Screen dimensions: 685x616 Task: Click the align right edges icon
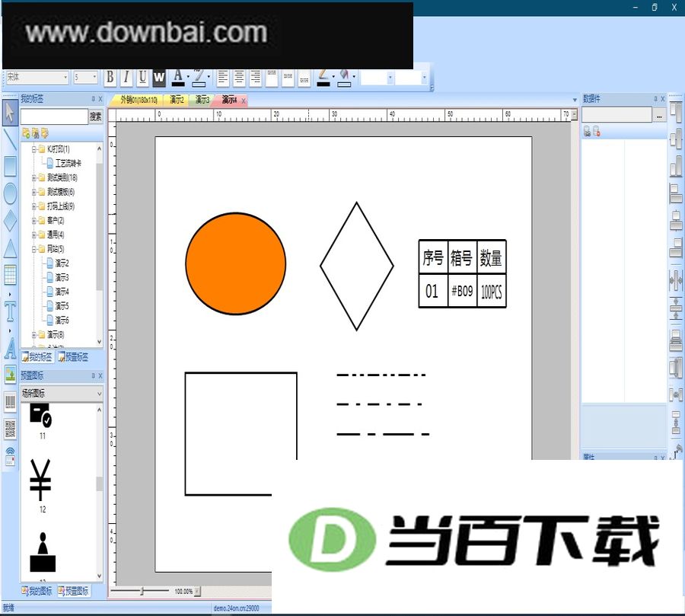point(675,247)
